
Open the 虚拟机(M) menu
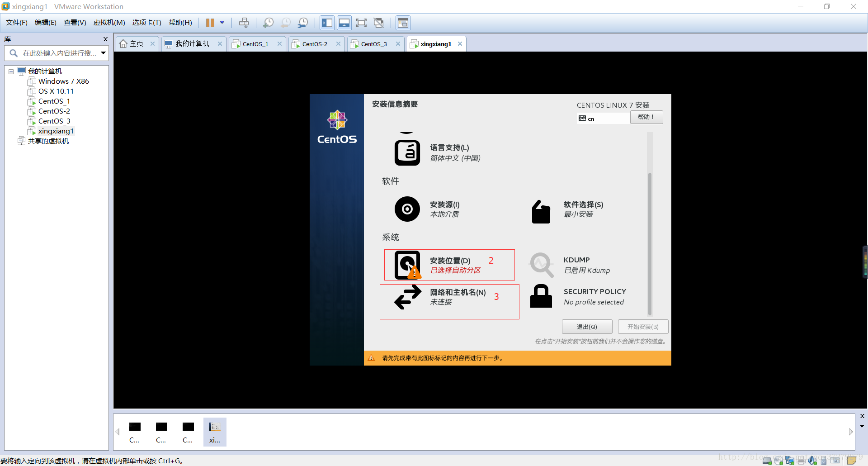point(109,23)
